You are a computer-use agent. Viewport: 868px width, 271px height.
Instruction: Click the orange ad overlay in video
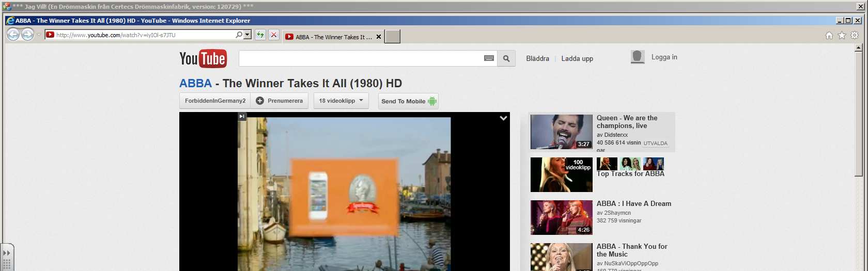coord(343,197)
